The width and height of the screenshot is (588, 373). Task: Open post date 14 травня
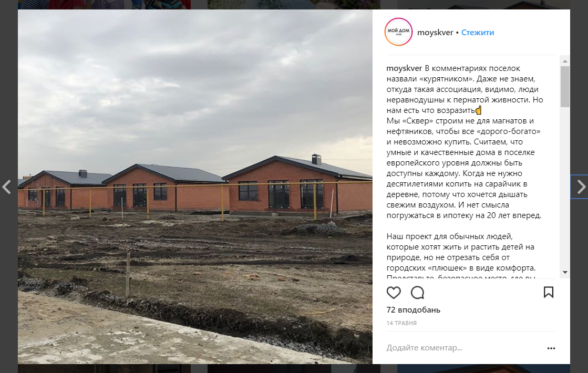click(401, 323)
